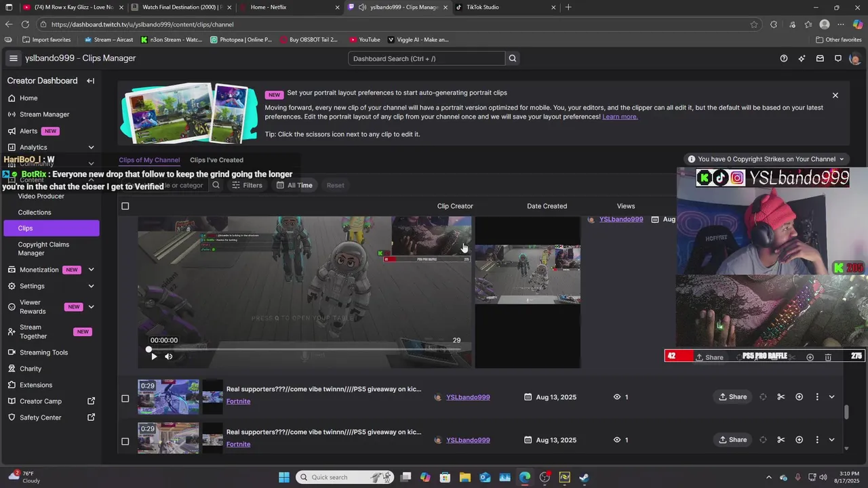Click the dashboard search magnifier button

513,58
